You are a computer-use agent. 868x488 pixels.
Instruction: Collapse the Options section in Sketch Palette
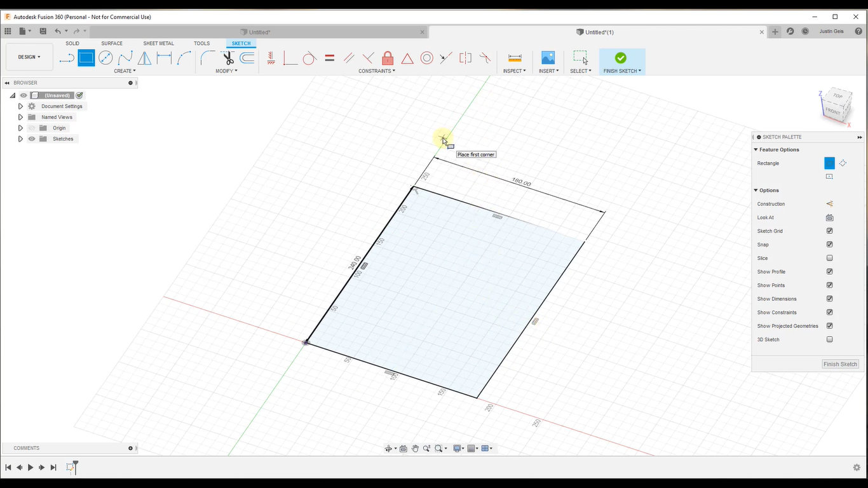pos(756,191)
